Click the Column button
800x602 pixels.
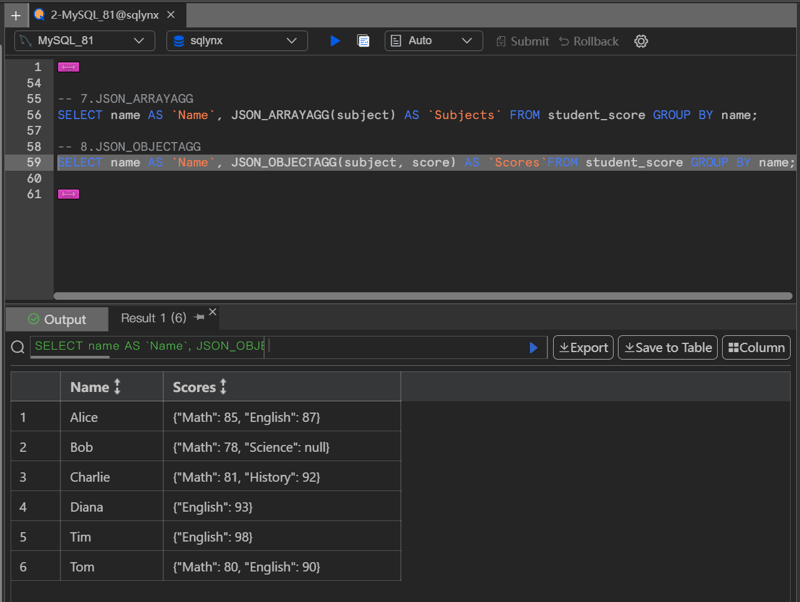click(756, 347)
